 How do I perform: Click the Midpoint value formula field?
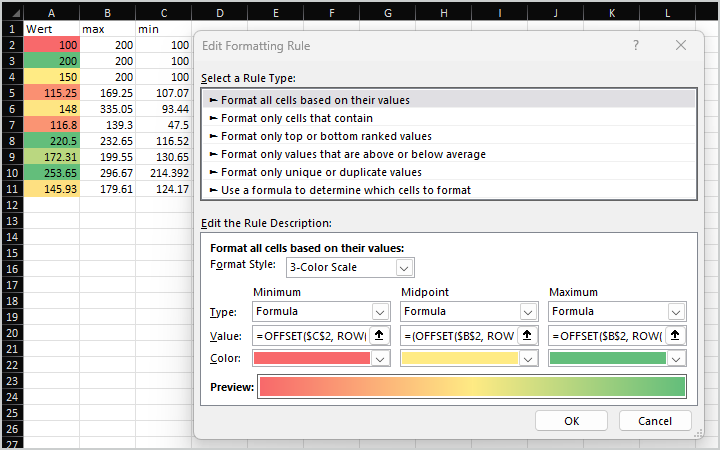(459, 336)
